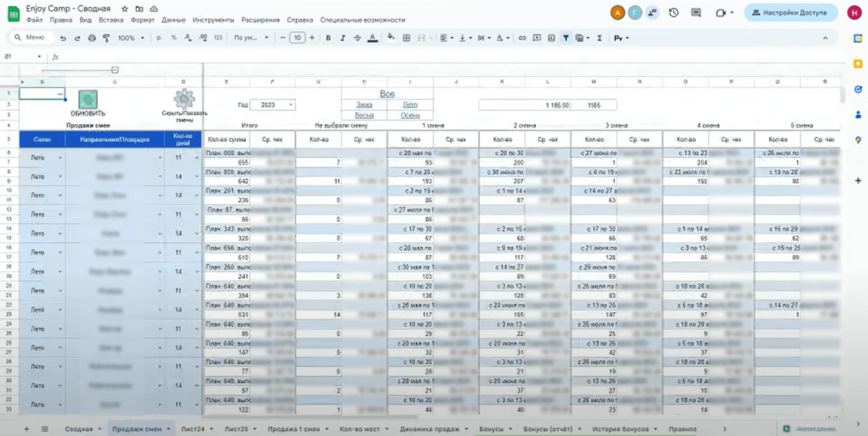Open the Расширения menu

260,20
